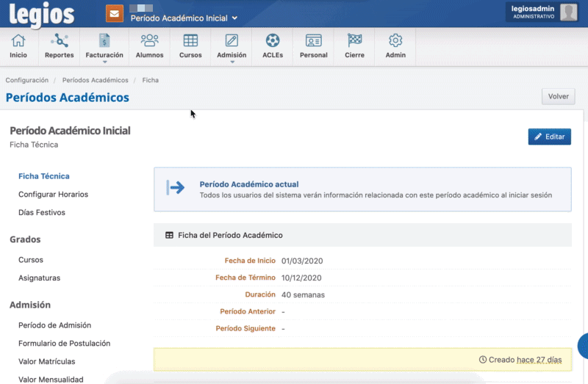Open the Período Académico Inicial selector
The image size is (588, 384).
pyautogui.click(x=184, y=18)
